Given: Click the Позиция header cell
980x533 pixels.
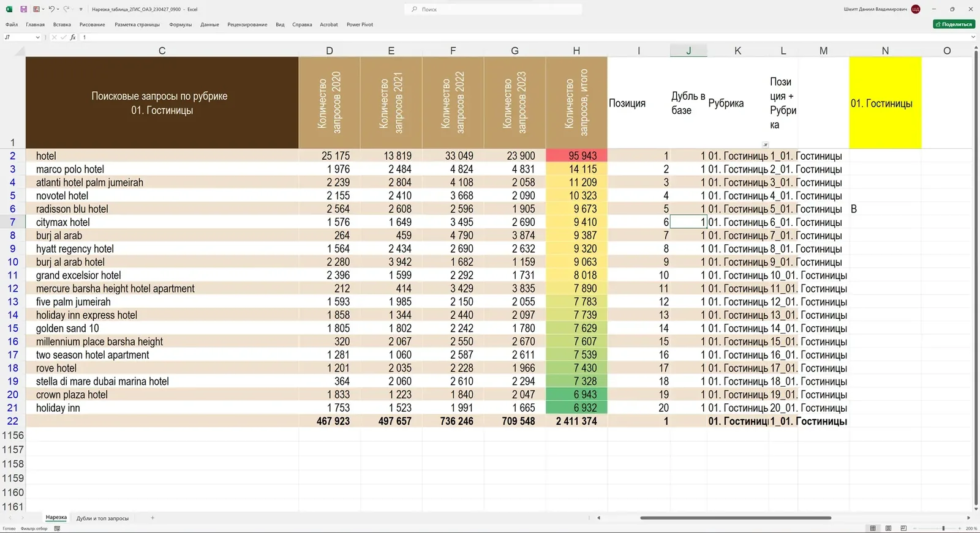Looking at the screenshot, I should coord(639,103).
